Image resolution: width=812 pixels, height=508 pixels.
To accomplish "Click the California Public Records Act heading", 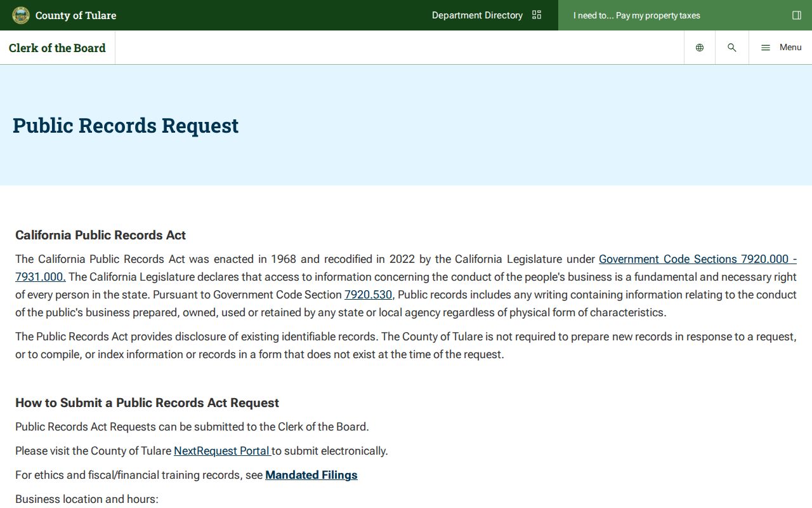I will tap(100, 235).
